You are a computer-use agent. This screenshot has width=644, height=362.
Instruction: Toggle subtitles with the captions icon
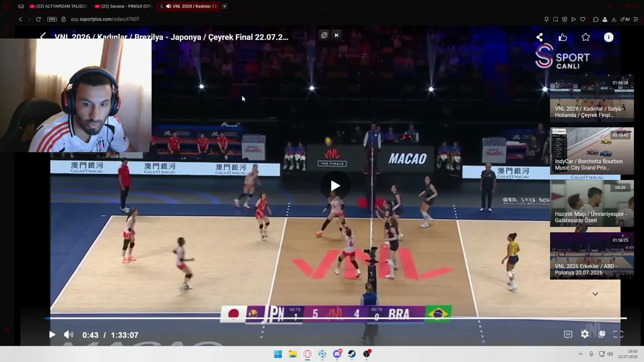point(568,334)
